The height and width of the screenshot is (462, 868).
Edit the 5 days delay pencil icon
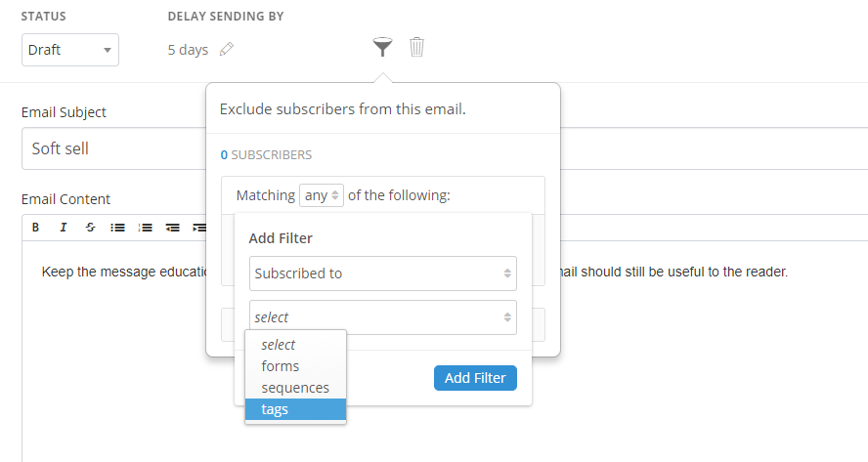click(x=227, y=50)
